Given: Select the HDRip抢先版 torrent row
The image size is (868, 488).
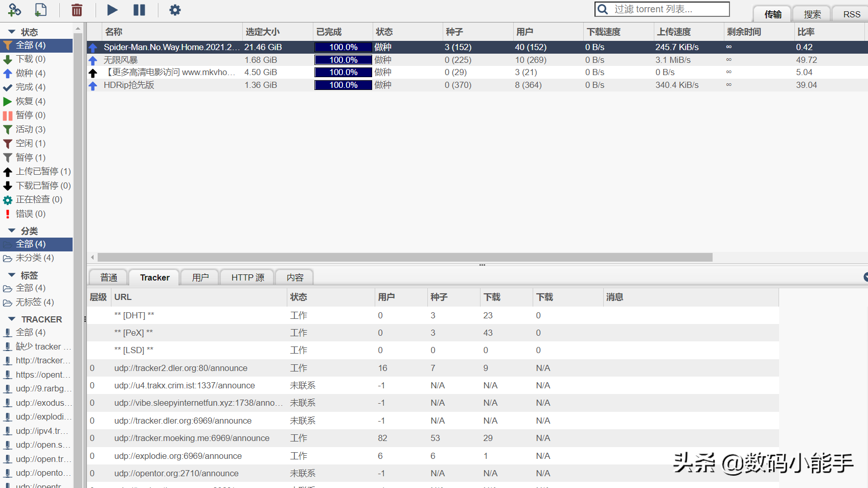Looking at the screenshot, I should (x=477, y=85).
